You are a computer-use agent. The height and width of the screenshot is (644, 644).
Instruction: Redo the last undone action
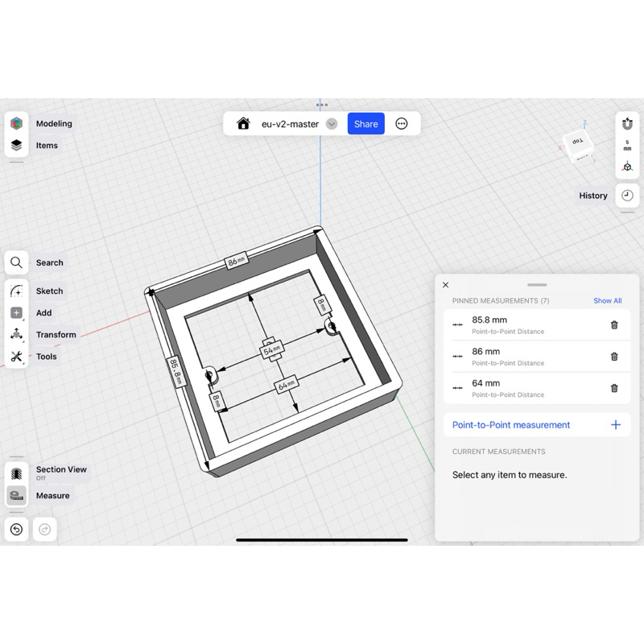[x=45, y=530]
